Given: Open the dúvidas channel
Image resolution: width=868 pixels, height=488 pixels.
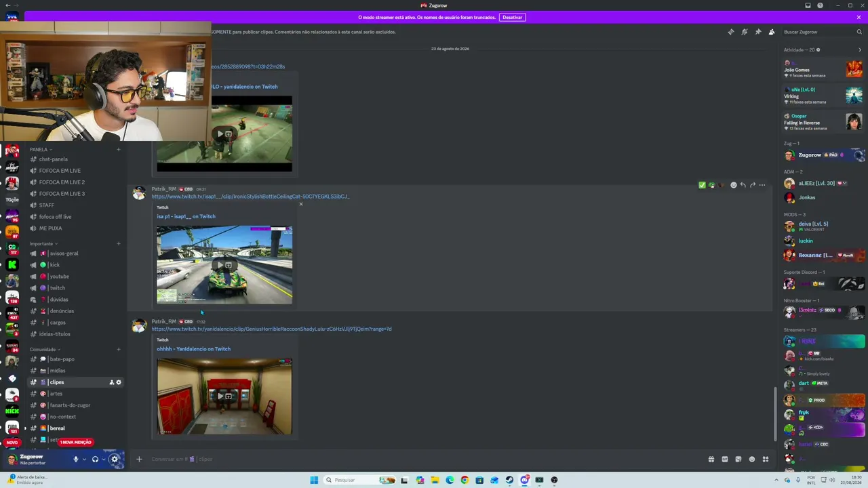Looking at the screenshot, I should (x=75, y=300).
